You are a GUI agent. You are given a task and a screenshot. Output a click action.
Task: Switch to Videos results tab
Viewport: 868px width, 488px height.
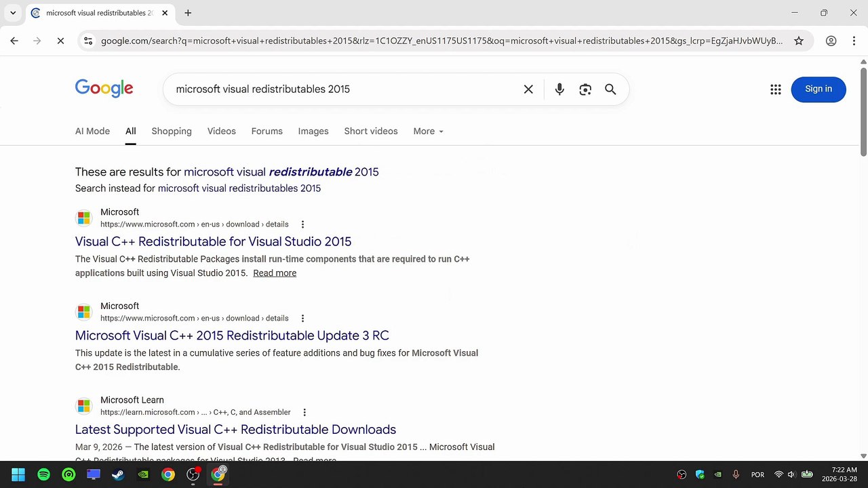(221, 131)
